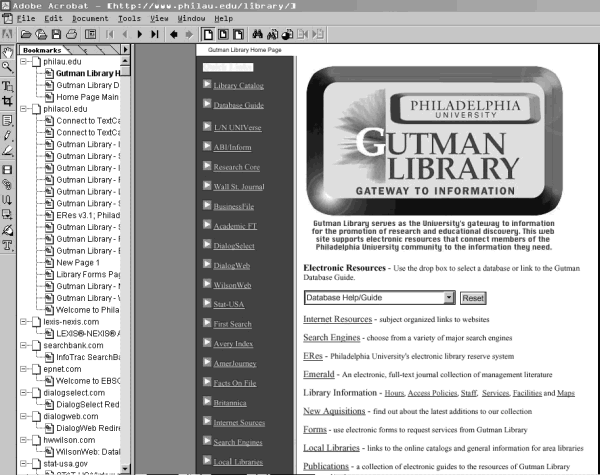The height and width of the screenshot is (475, 600).
Task: Click the Hours link under Library Information
Action: [x=394, y=393]
